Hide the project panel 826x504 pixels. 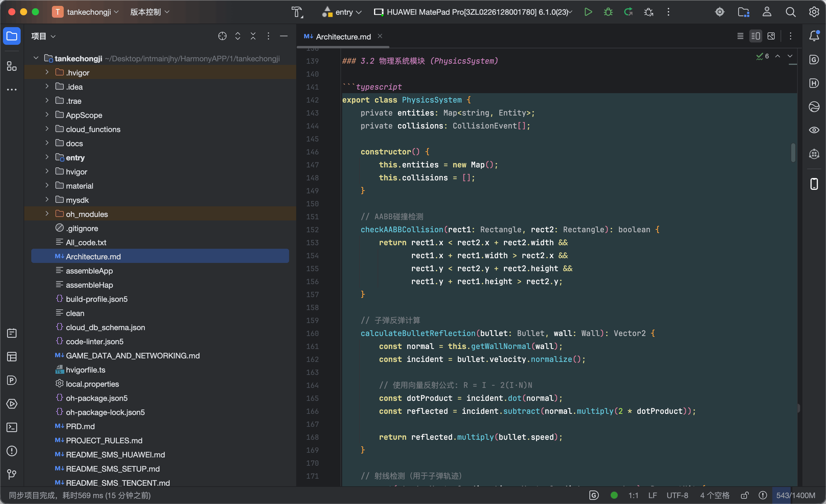pos(283,36)
